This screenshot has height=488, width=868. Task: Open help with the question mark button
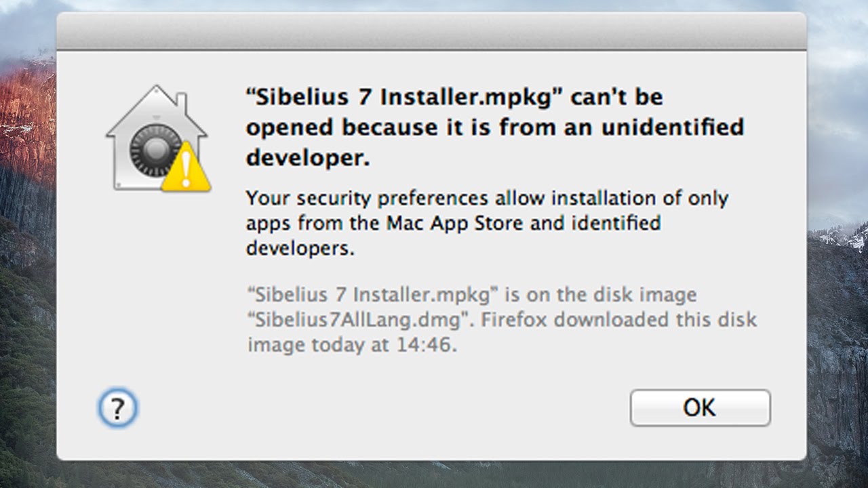tap(117, 408)
